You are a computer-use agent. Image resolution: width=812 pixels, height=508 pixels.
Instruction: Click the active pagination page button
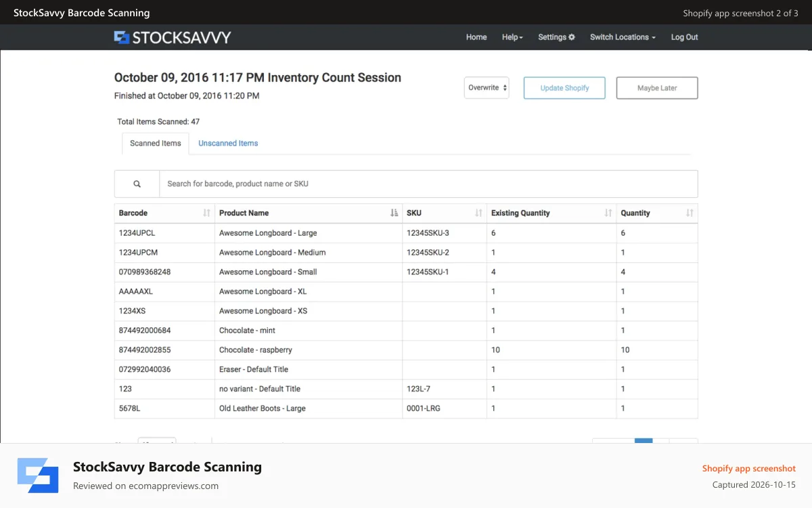644,441
